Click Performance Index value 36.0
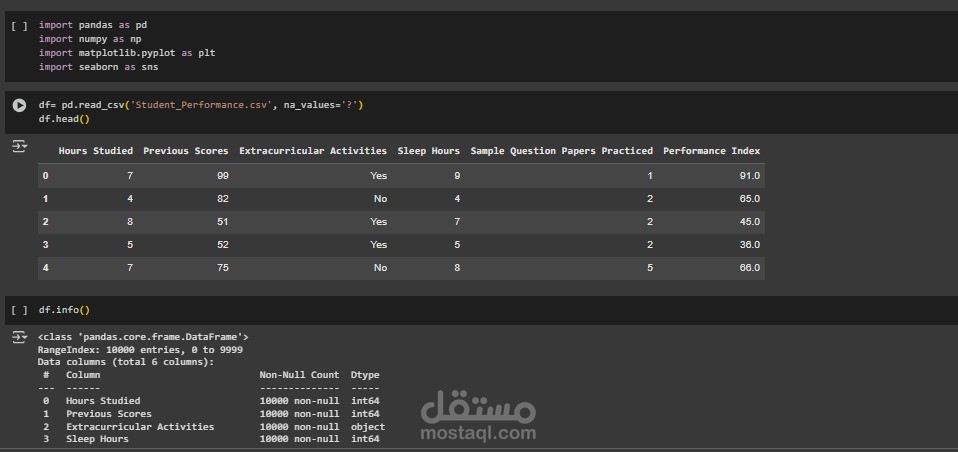Screen dimensions: 958x452 pyautogui.click(x=750, y=245)
